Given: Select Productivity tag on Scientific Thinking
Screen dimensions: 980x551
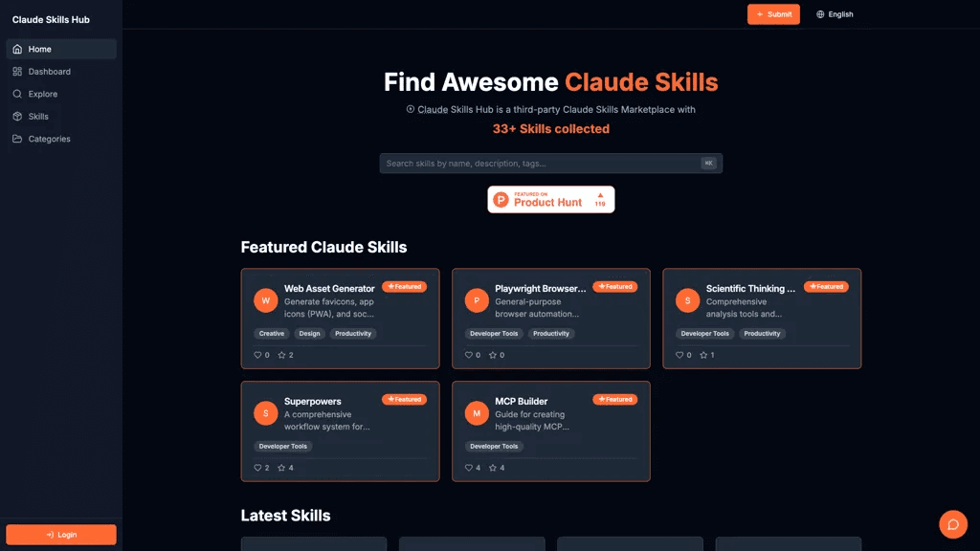Looking at the screenshot, I should (762, 334).
